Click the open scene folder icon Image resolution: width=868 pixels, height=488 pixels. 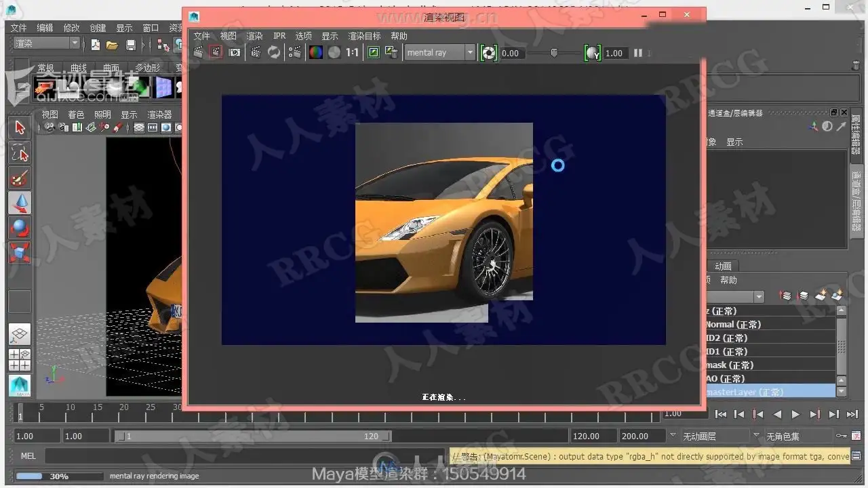(x=113, y=45)
